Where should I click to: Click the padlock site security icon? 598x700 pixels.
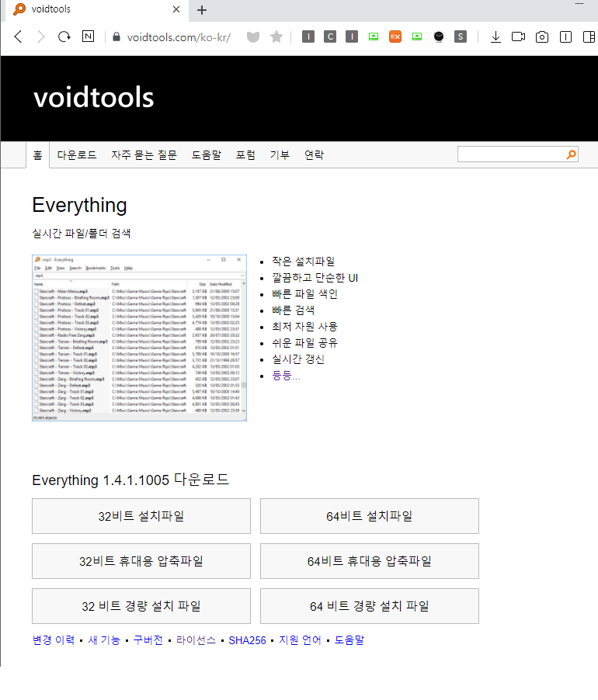pyautogui.click(x=116, y=36)
